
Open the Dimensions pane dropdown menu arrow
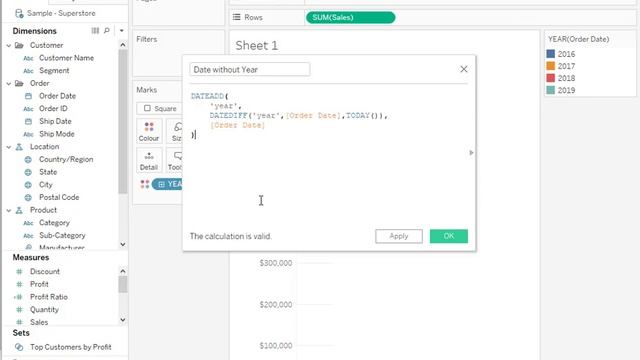coord(121,31)
